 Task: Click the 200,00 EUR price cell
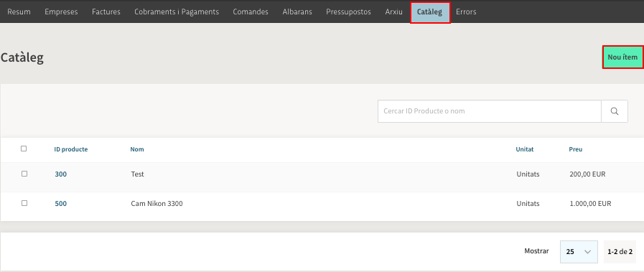coord(588,174)
